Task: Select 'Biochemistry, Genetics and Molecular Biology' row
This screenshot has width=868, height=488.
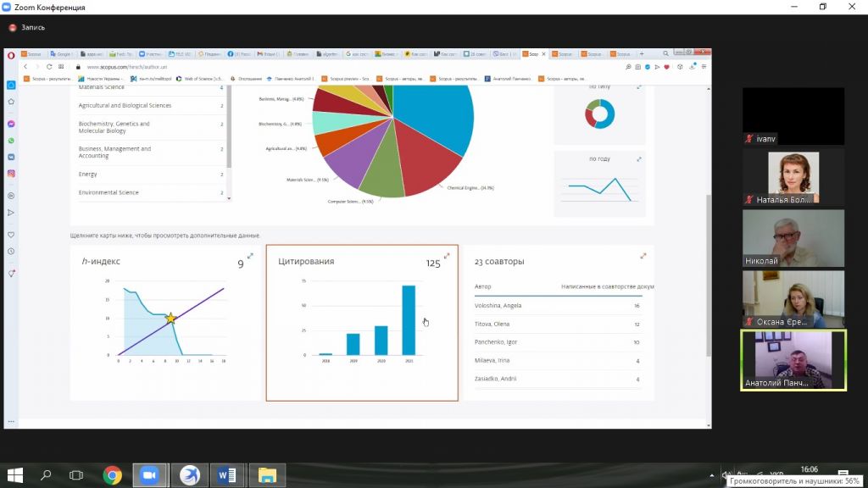Action: click(x=151, y=127)
